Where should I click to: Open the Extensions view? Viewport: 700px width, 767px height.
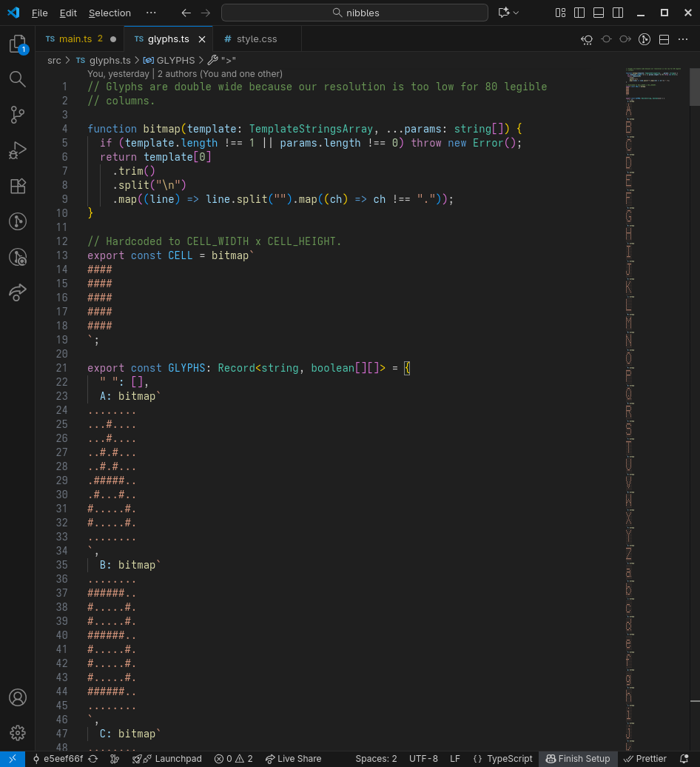pyautogui.click(x=18, y=186)
